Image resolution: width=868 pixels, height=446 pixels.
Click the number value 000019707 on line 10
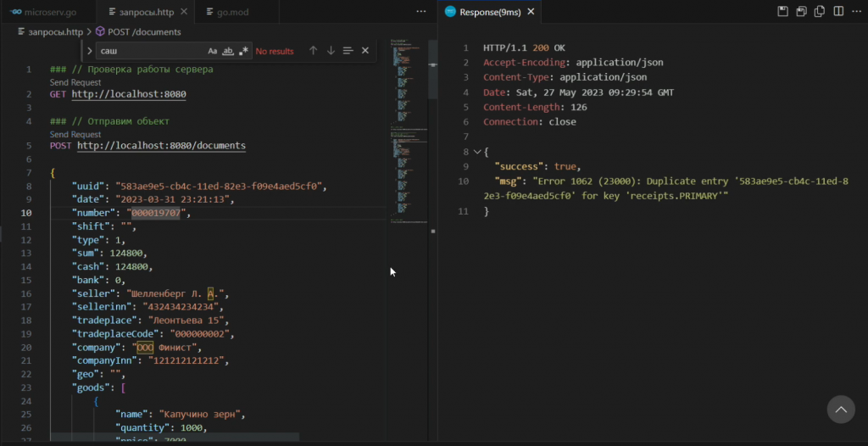click(x=156, y=214)
